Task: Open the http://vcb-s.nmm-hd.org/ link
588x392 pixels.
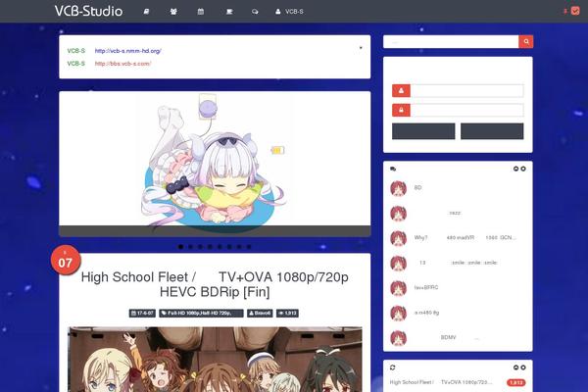Action: 127,51
